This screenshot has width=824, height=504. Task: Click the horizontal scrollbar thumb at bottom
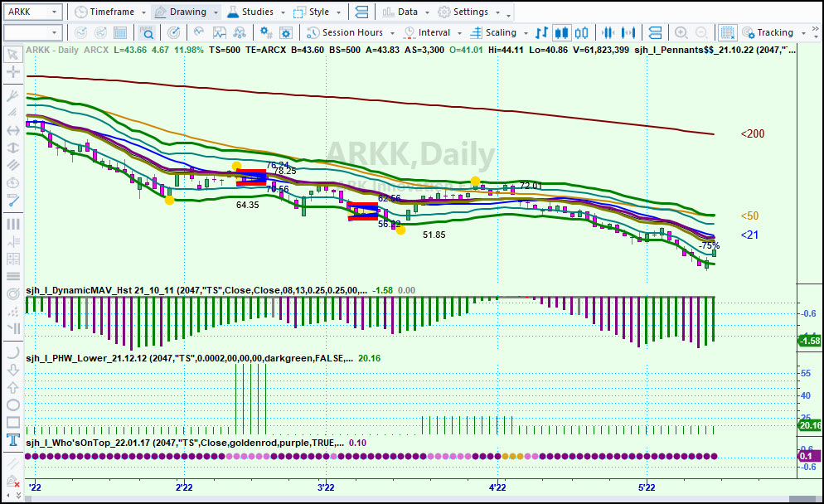click(x=802, y=499)
